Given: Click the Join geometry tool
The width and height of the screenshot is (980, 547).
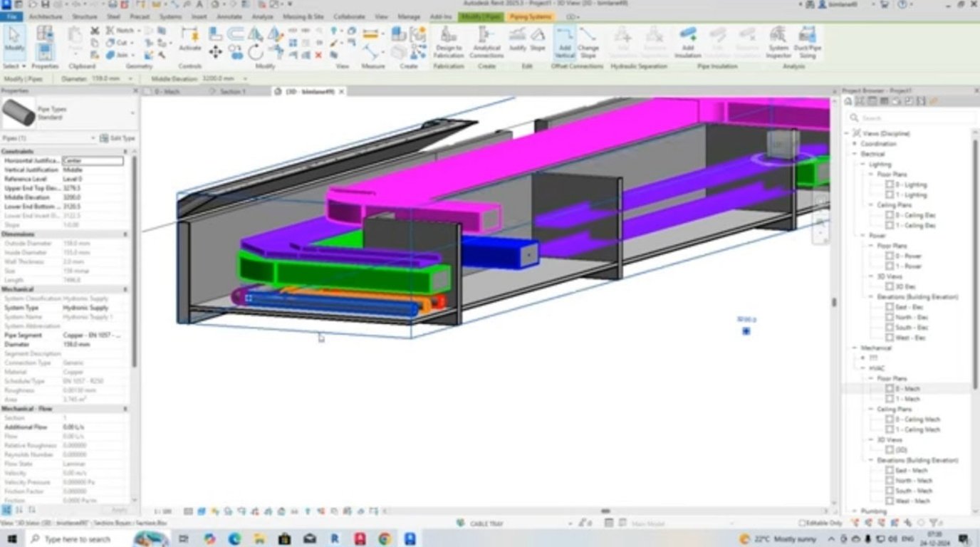Looking at the screenshot, I should pyautogui.click(x=120, y=55).
